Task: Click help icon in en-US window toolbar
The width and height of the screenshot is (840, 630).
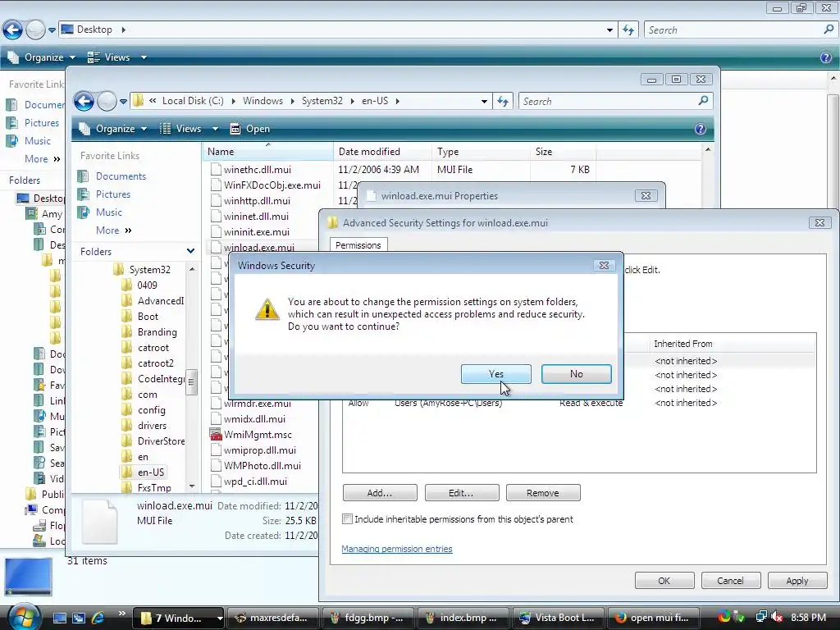Action: 701,129
